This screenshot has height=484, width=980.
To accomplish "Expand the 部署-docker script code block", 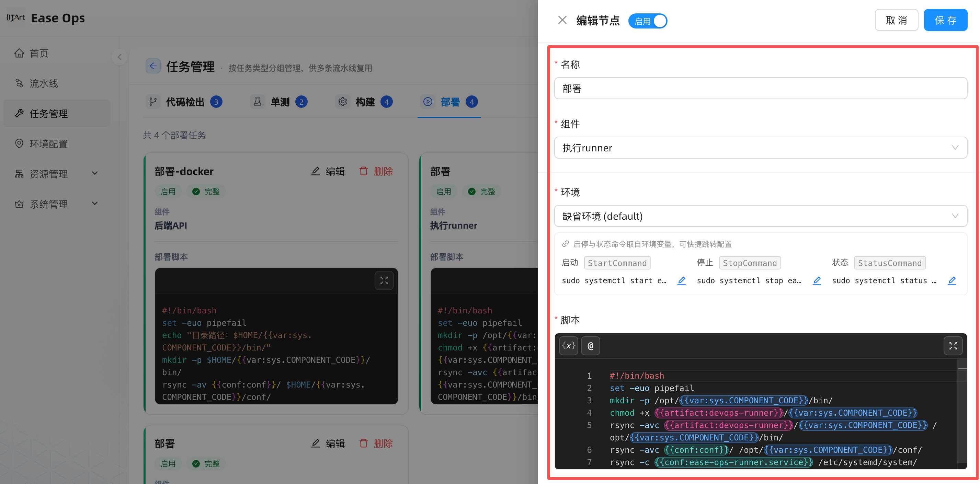I will click(x=384, y=280).
